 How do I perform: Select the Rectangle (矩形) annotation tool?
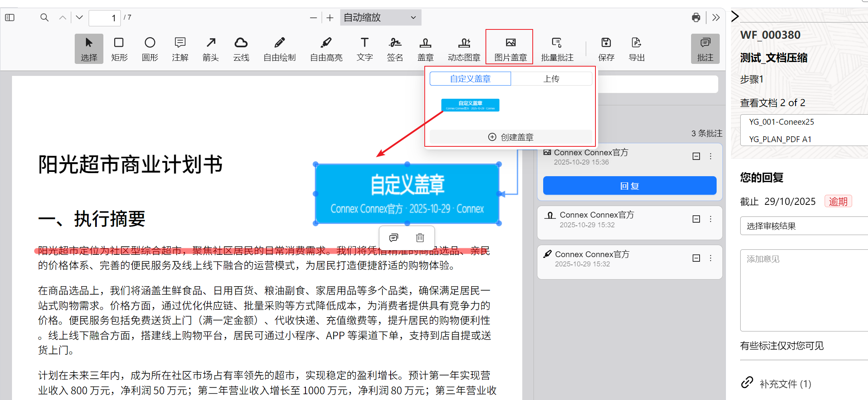(119, 48)
